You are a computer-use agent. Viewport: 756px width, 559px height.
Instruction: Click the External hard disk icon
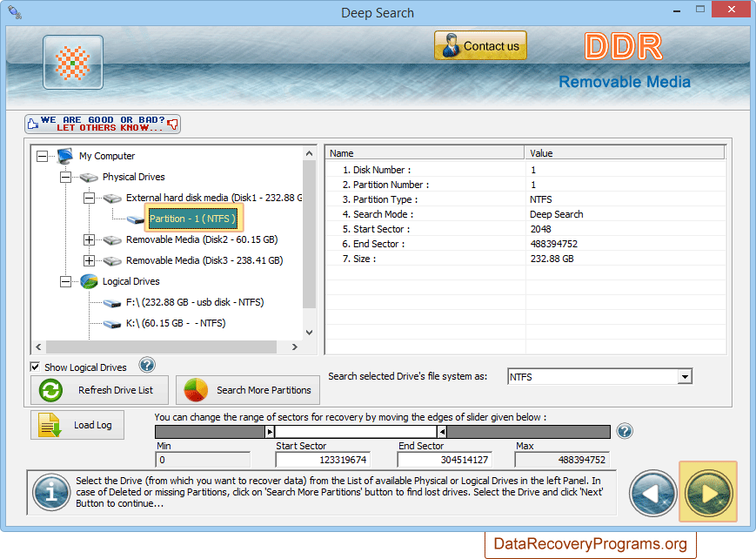[112, 199]
